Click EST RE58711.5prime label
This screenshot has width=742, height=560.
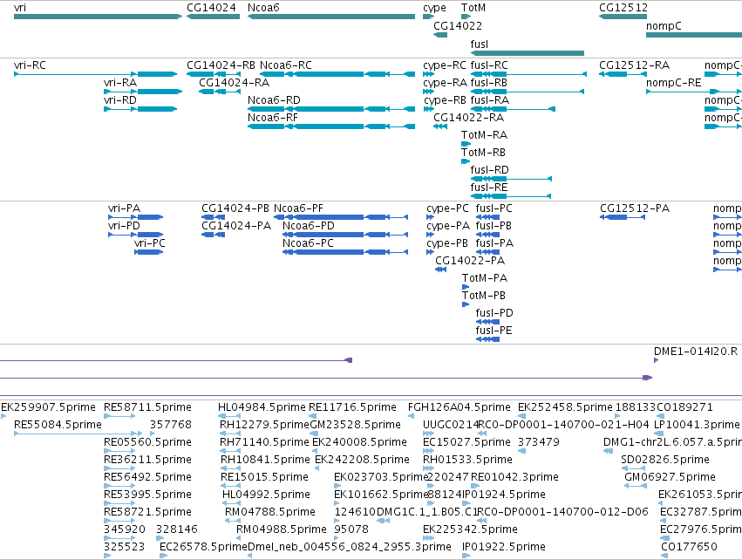[x=147, y=407]
